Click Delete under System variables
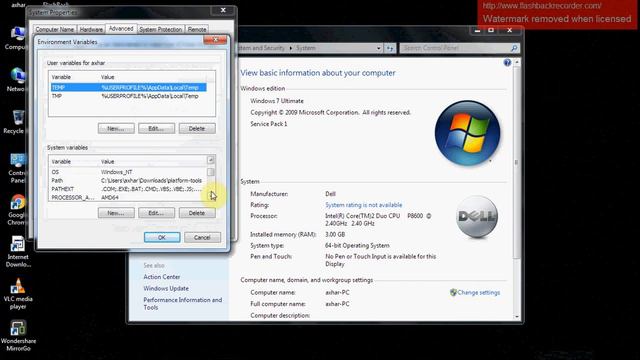The height and width of the screenshot is (360, 640). click(x=197, y=213)
